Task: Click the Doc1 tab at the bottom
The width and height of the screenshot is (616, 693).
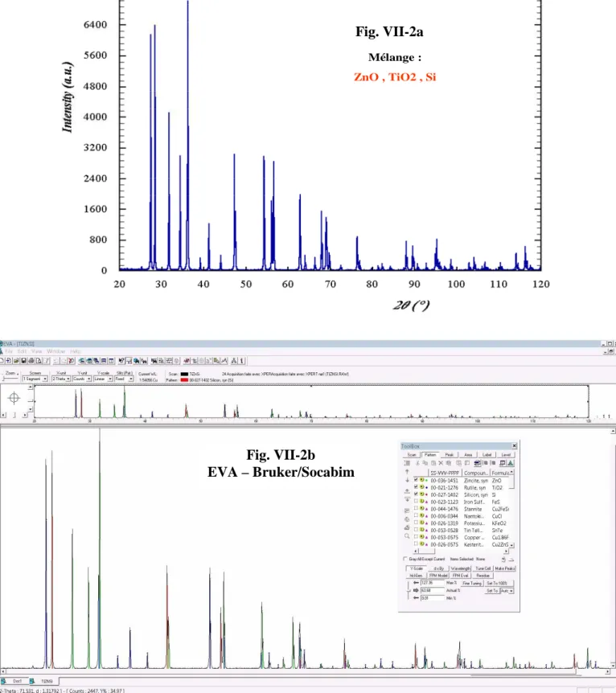Action: pos(17,681)
